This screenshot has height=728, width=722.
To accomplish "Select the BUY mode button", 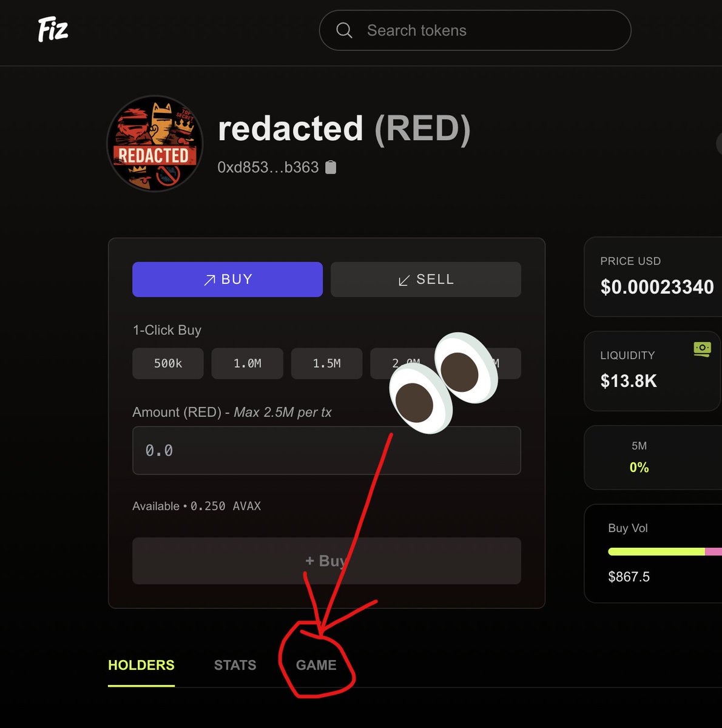I will (228, 279).
